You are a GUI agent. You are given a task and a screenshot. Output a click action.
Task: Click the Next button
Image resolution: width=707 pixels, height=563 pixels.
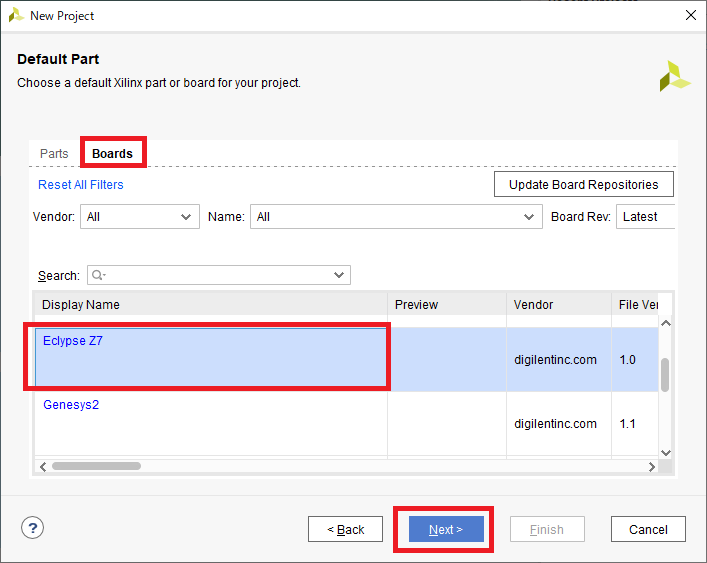(x=445, y=529)
